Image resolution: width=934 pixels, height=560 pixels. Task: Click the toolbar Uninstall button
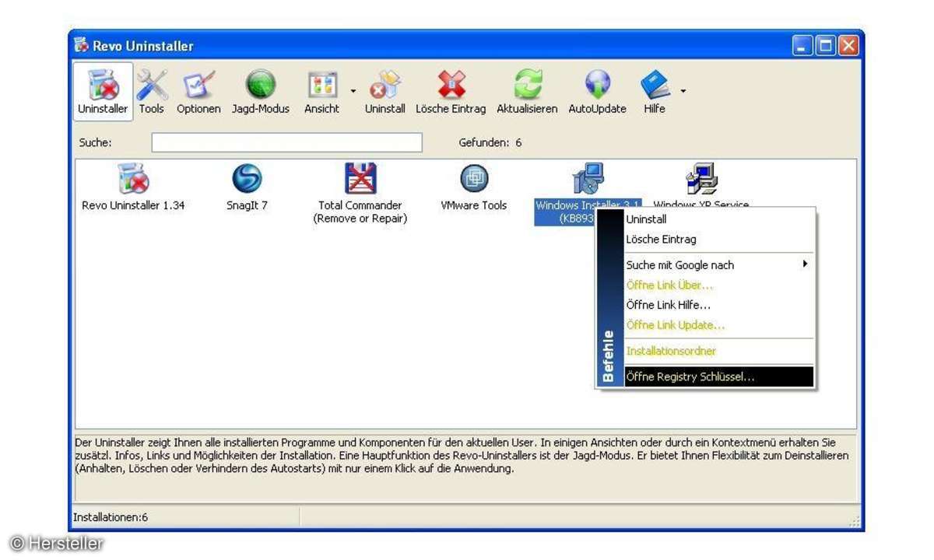(x=384, y=91)
